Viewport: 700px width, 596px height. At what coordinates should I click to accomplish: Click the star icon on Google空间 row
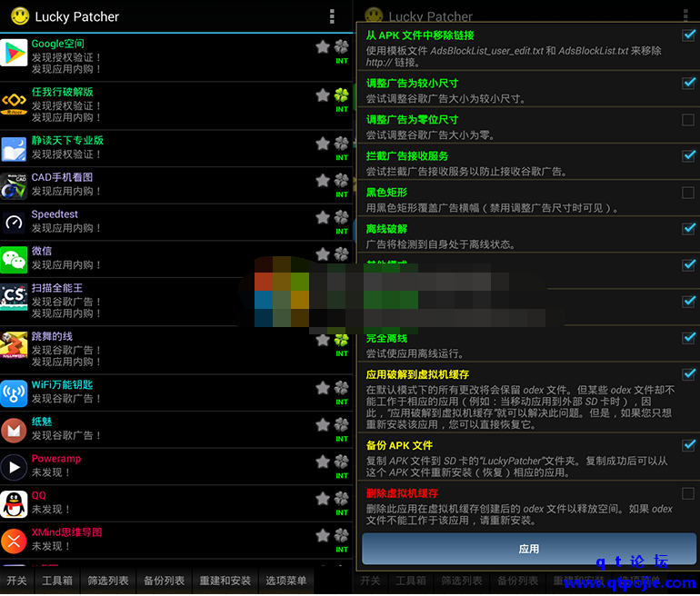[x=323, y=47]
